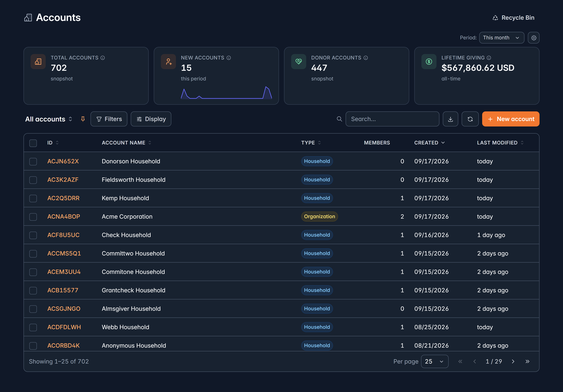Open the Display options
Viewport: 563px width, 392px height.
[x=151, y=119]
